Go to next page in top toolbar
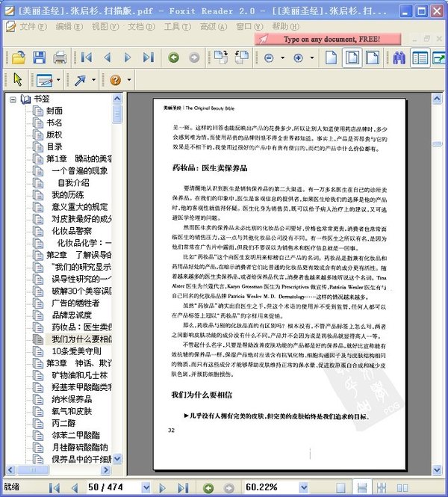448x497 pixels. (127, 58)
